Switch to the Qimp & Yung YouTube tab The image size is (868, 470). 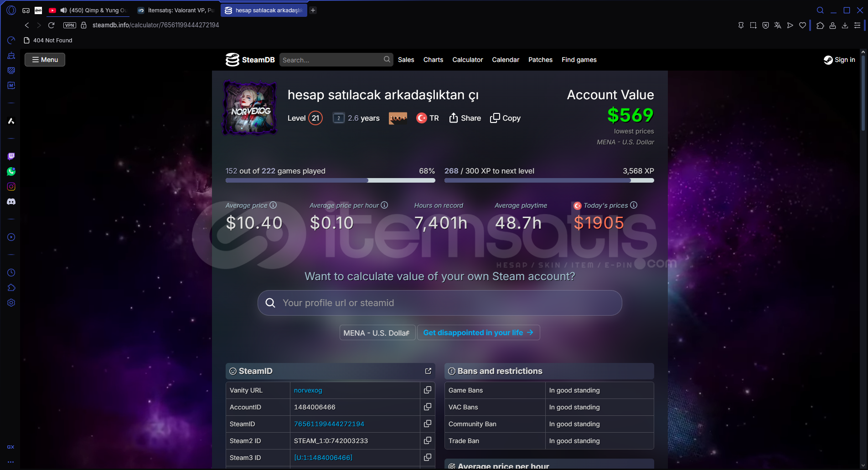[x=87, y=10]
